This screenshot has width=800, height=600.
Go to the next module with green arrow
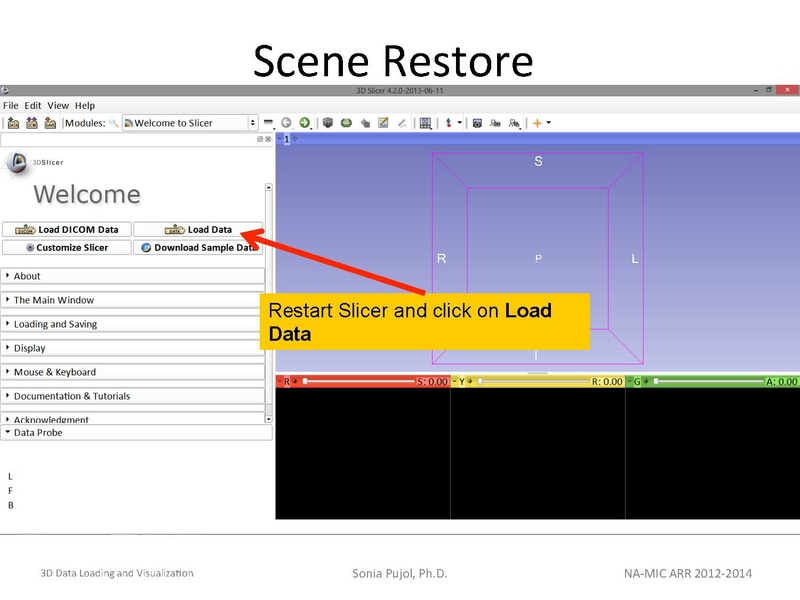tap(305, 122)
